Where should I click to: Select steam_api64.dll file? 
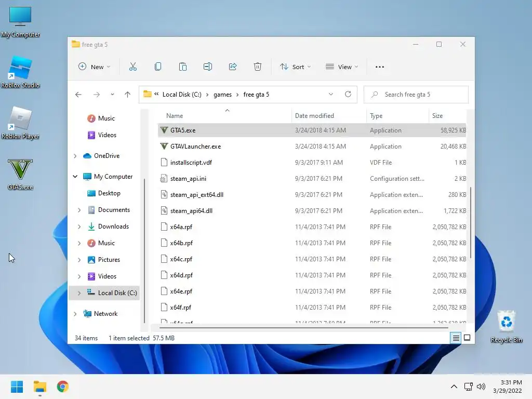tap(312, 211)
